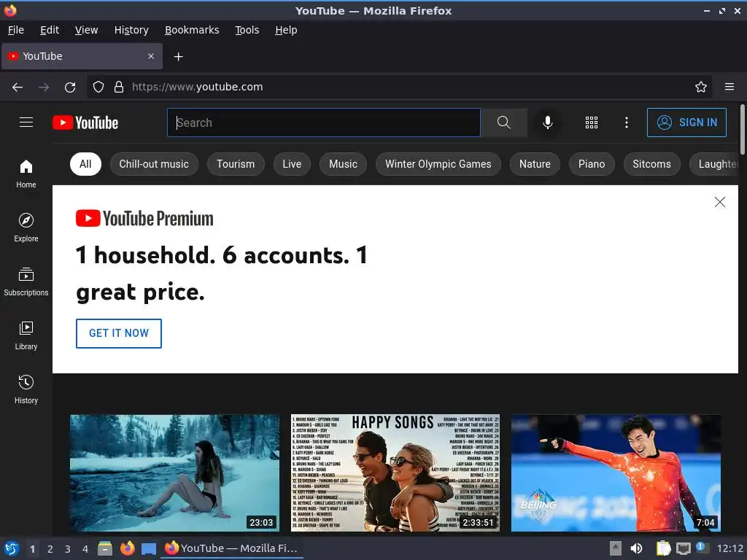Open Subscriptions in sidebar
The image size is (747, 560).
(x=26, y=282)
